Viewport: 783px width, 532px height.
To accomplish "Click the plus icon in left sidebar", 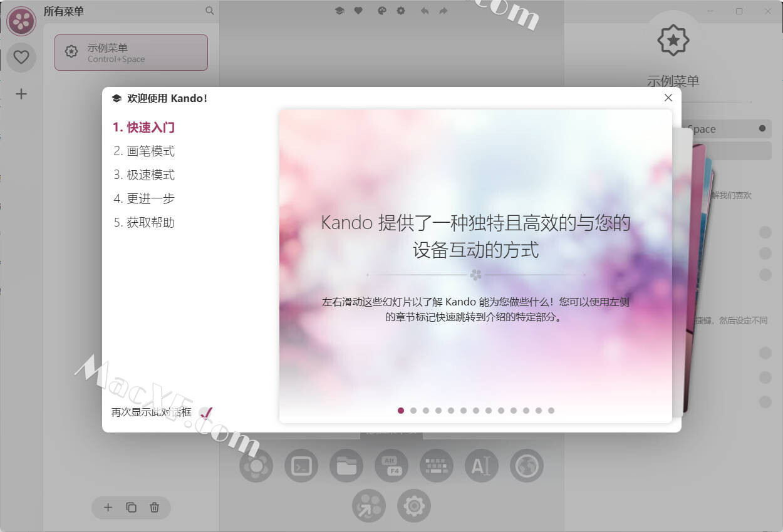I will pos(21,94).
